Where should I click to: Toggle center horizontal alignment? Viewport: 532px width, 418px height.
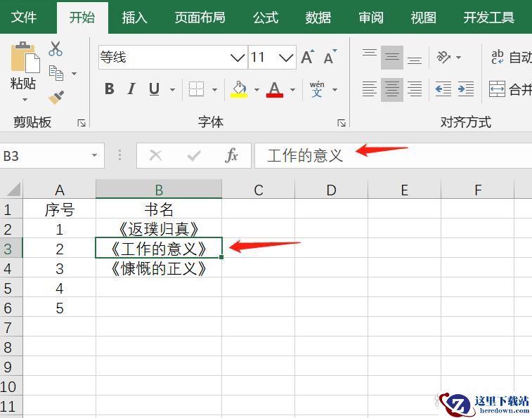pos(392,90)
